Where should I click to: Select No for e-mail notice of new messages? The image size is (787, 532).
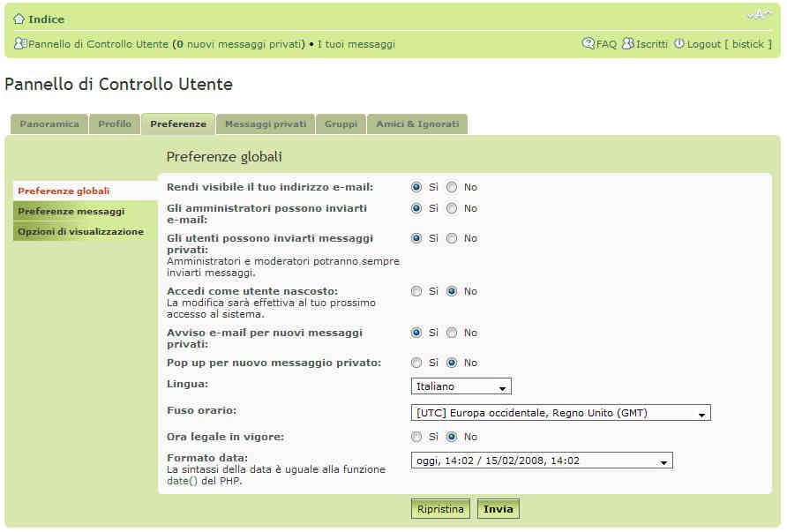(452, 333)
